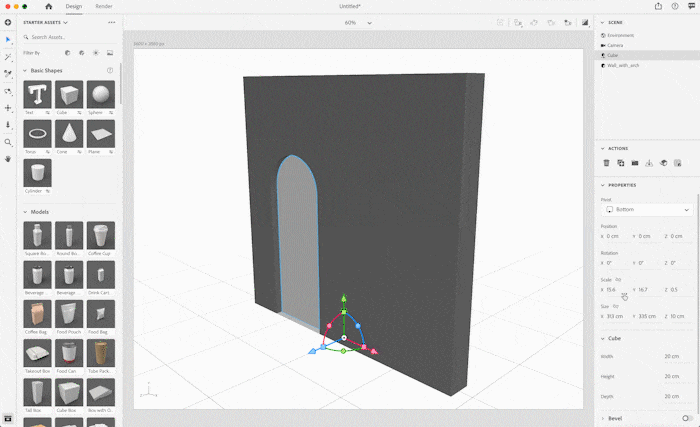This screenshot has width=700, height=427.
Task: Click the Share icon in the title bar
Action: tap(658, 6)
